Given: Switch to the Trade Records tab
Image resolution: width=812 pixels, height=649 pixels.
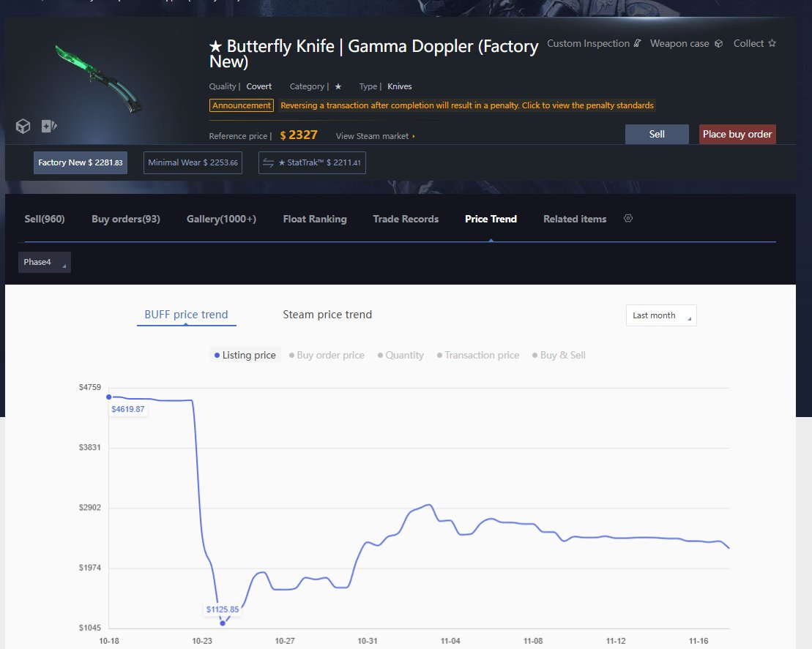Looking at the screenshot, I should pos(406,218).
